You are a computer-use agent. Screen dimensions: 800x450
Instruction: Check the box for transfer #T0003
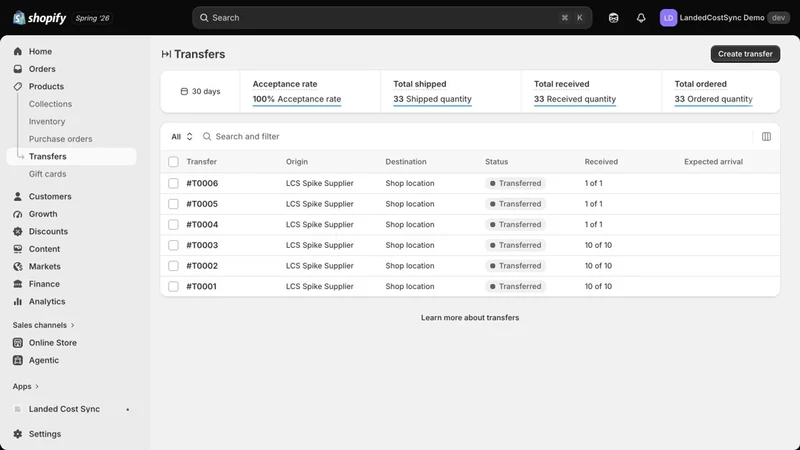173,245
